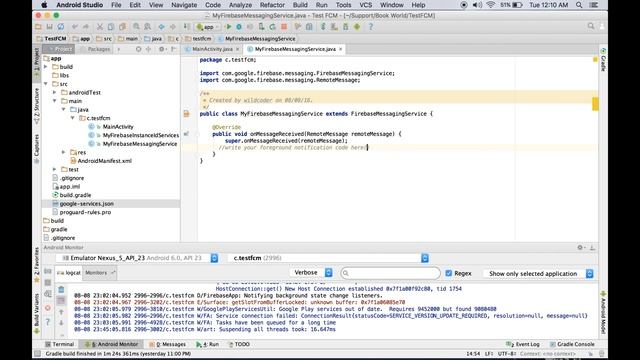The height and width of the screenshot is (360, 640).
Task: Click the Debug app bug icon
Action: point(239,27)
